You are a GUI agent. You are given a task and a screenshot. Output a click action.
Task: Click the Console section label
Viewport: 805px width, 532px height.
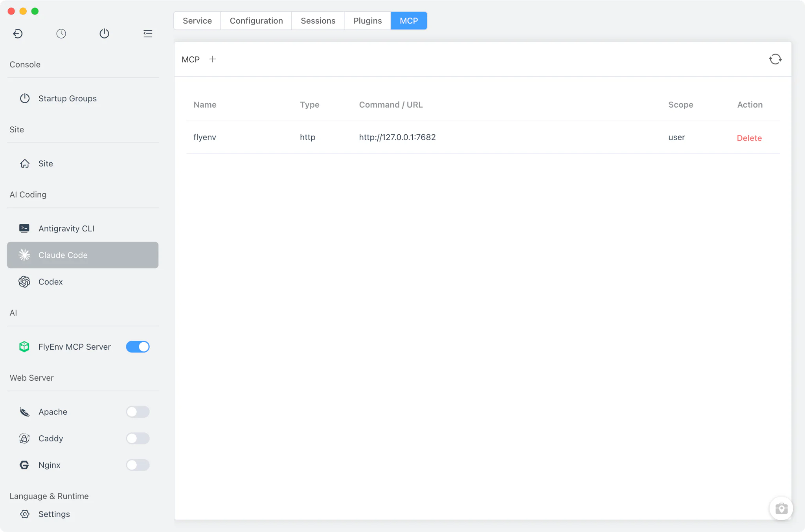tap(25, 64)
